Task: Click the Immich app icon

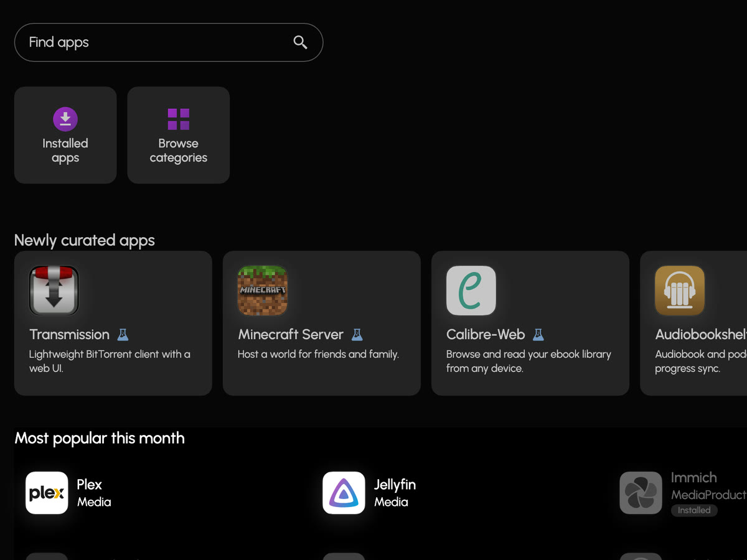Action: (641, 493)
